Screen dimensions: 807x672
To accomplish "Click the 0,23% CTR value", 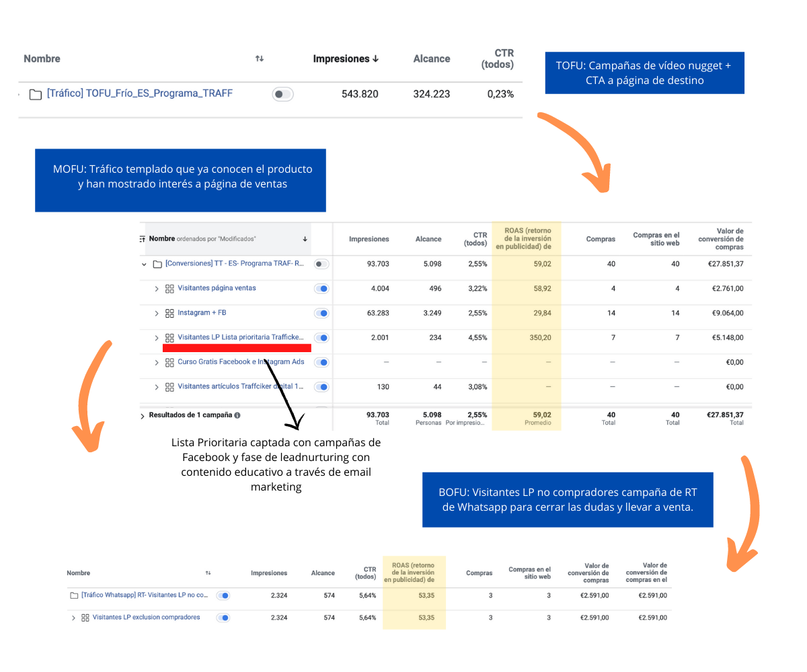I will point(500,94).
